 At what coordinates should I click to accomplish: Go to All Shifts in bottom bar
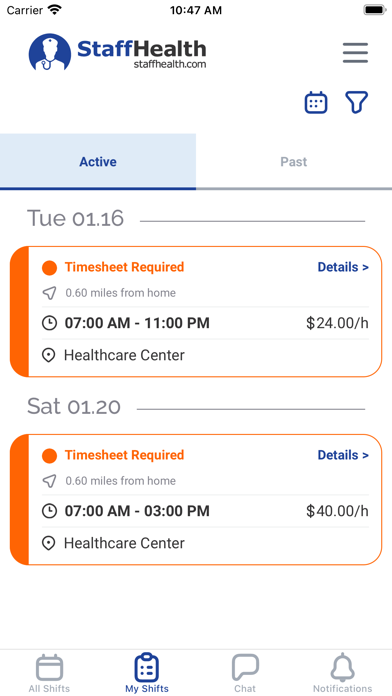(x=49, y=673)
